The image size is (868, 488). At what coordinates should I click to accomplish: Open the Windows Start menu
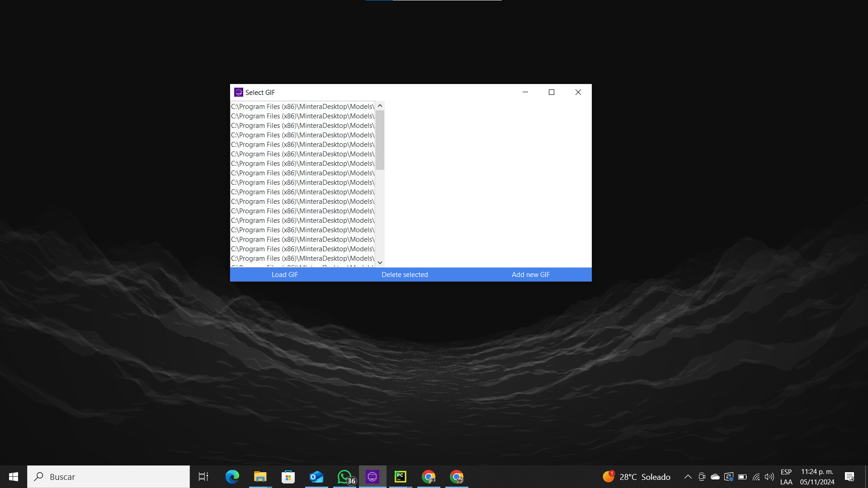tap(13, 476)
